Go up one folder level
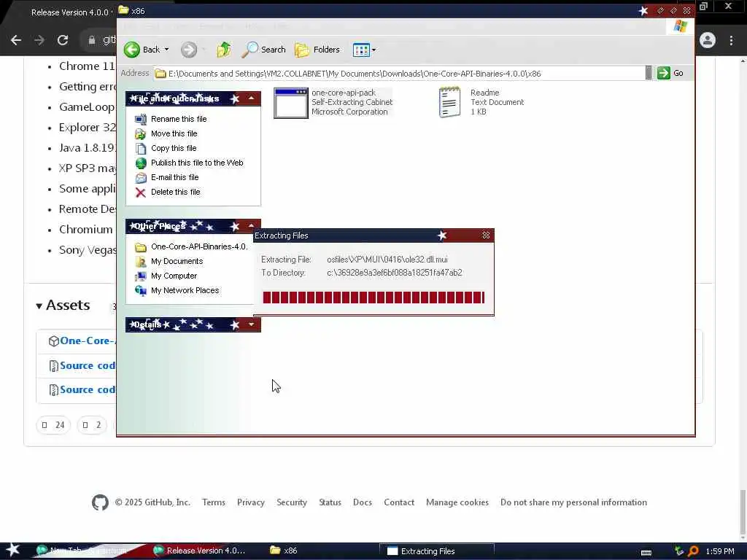 pos(224,50)
